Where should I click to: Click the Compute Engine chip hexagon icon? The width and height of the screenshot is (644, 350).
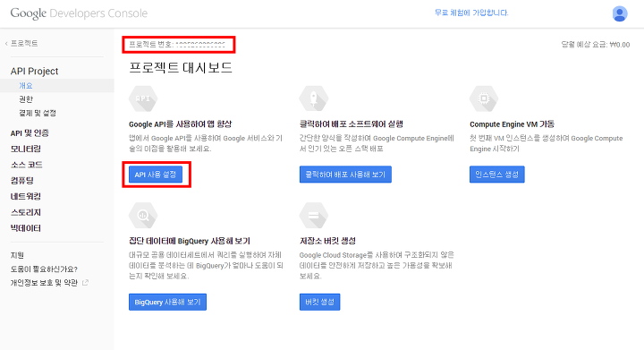484,98
